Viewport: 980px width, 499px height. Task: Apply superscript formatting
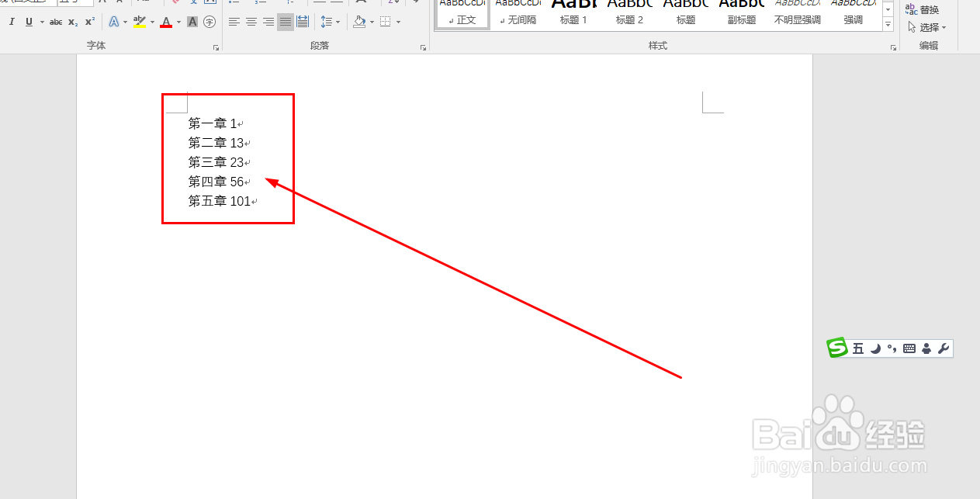coord(90,22)
